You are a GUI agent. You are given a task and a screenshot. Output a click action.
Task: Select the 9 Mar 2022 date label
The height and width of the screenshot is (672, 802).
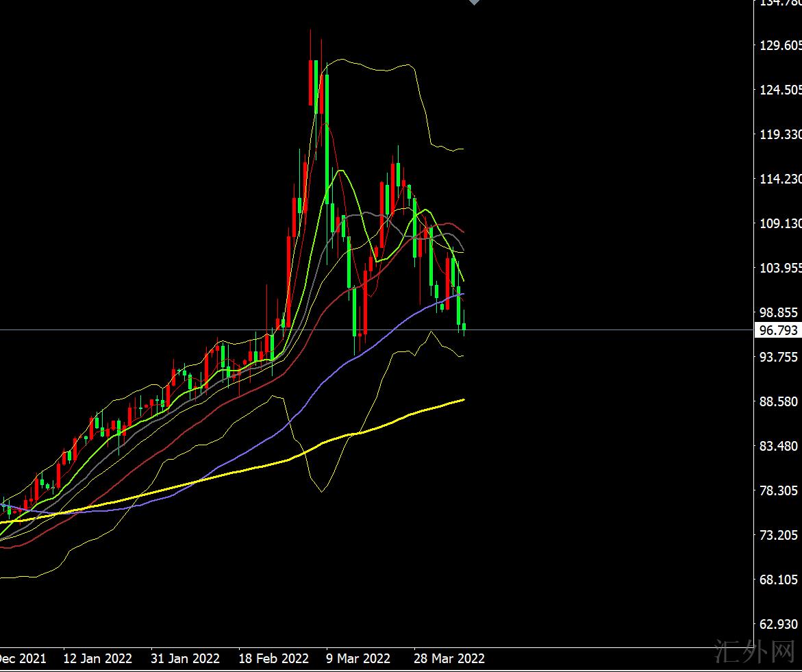[x=358, y=658]
